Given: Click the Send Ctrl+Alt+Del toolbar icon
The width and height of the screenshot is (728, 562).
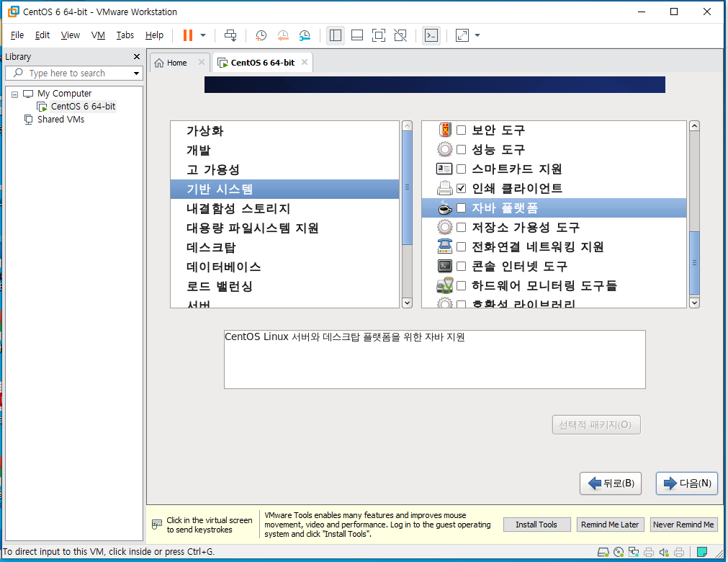Looking at the screenshot, I should pos(230,35).
